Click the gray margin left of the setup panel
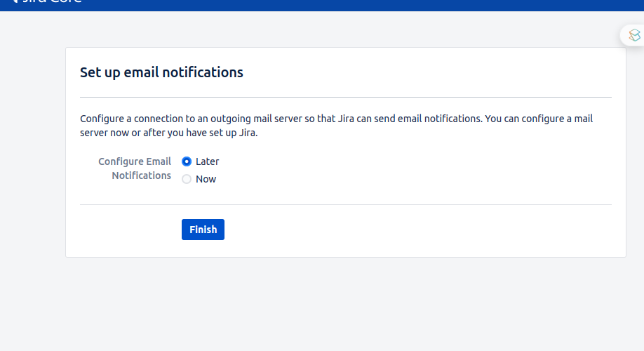The height and width of the screenshot is (351, 644). (x=32, y=164)
